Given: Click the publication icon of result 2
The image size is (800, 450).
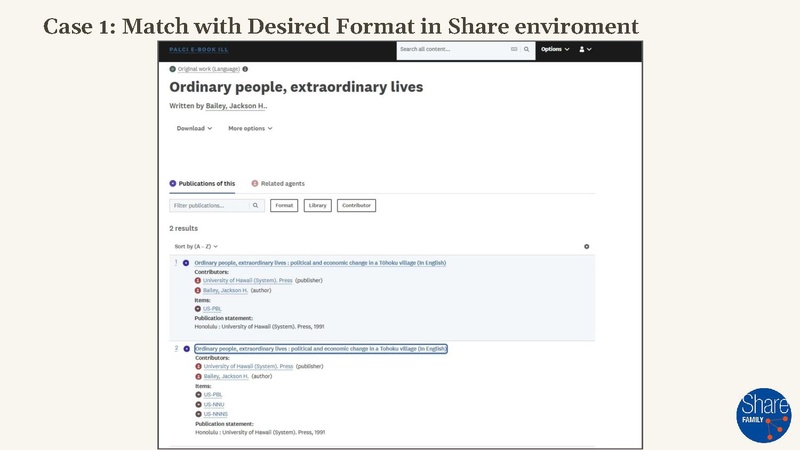Looking at the screenshot, I should 187,349.
